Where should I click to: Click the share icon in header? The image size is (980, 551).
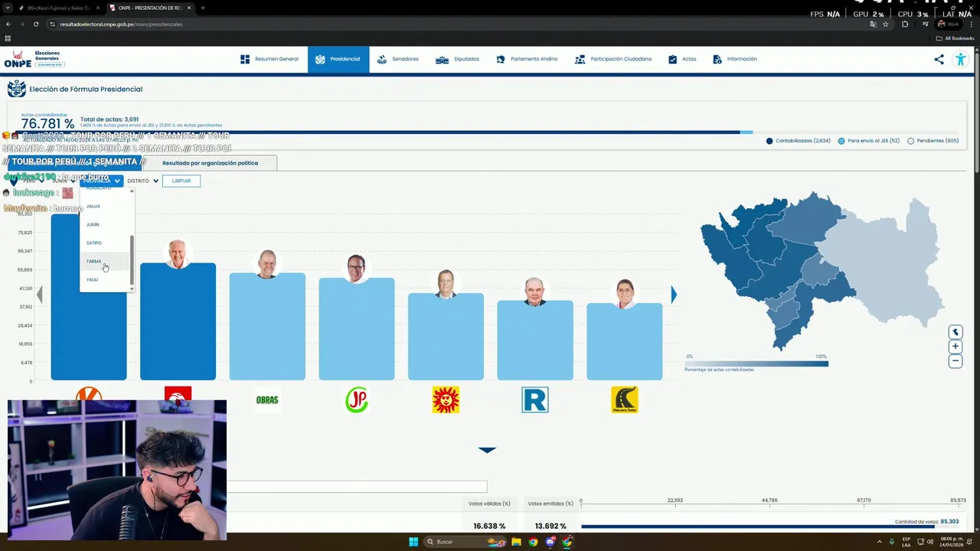[939, 59]
